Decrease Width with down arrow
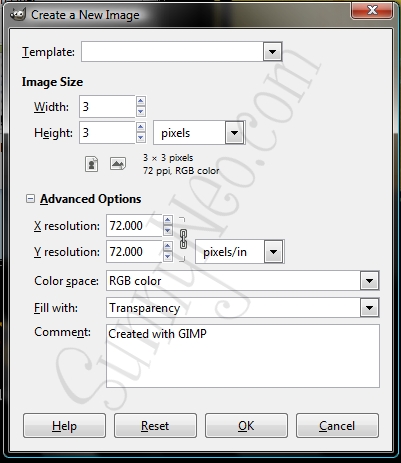This screenshot has width=401, height=463. pyautogui.click(x=141, y=111)
